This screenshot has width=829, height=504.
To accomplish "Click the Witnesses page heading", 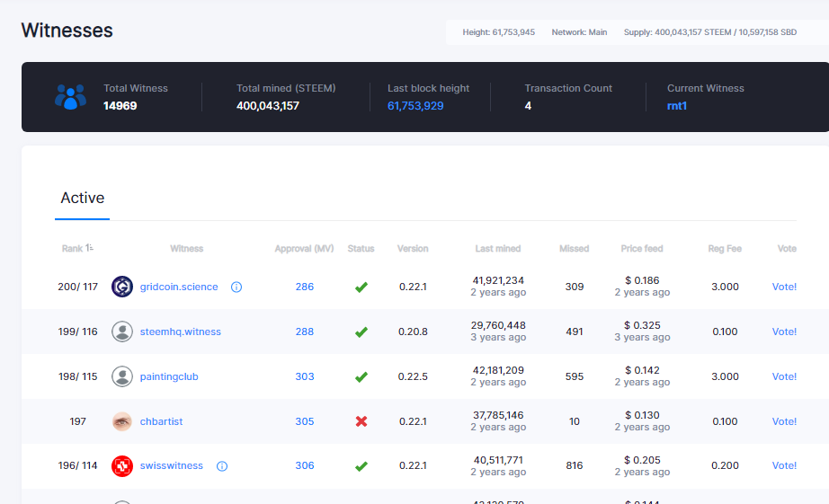I will [x=67, y=31].
